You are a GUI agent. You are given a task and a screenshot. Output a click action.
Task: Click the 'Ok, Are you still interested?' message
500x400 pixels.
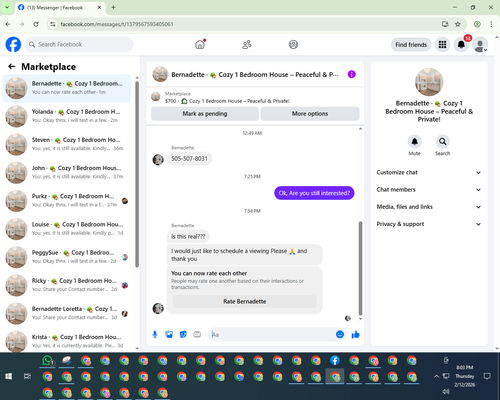314,193
